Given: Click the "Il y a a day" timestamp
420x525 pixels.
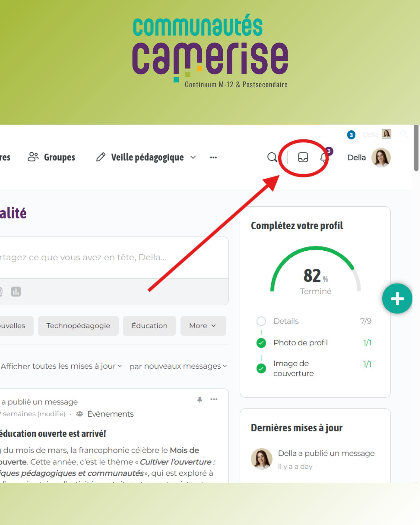Looking at the screenshot, I should (x=295, y=467).
